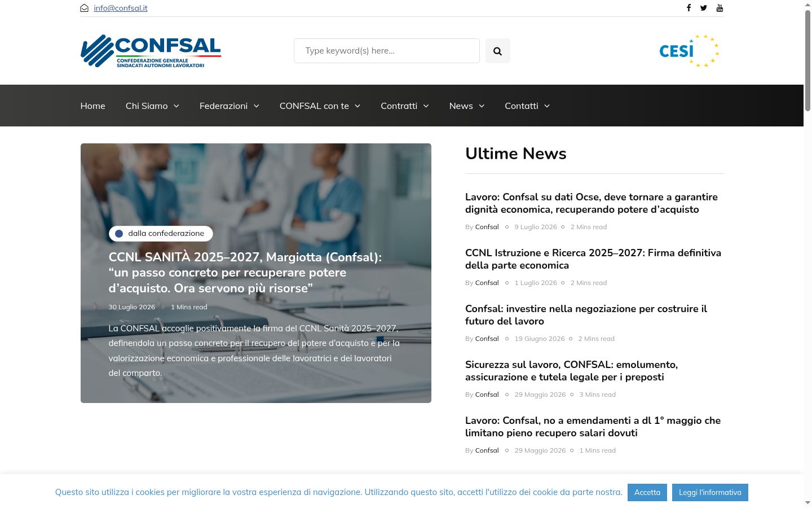Viewport: 812px width, 508px height.
Task: Open emendamenti dl 1° maggio article
Action: pyautogui.click(x=593, y=427)
